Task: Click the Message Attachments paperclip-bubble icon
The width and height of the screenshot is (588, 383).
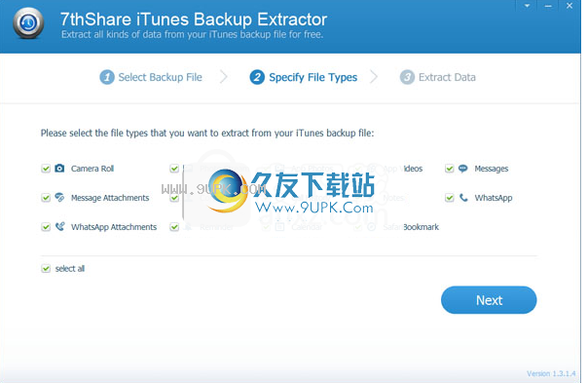Action: click(x=59, y=197)
